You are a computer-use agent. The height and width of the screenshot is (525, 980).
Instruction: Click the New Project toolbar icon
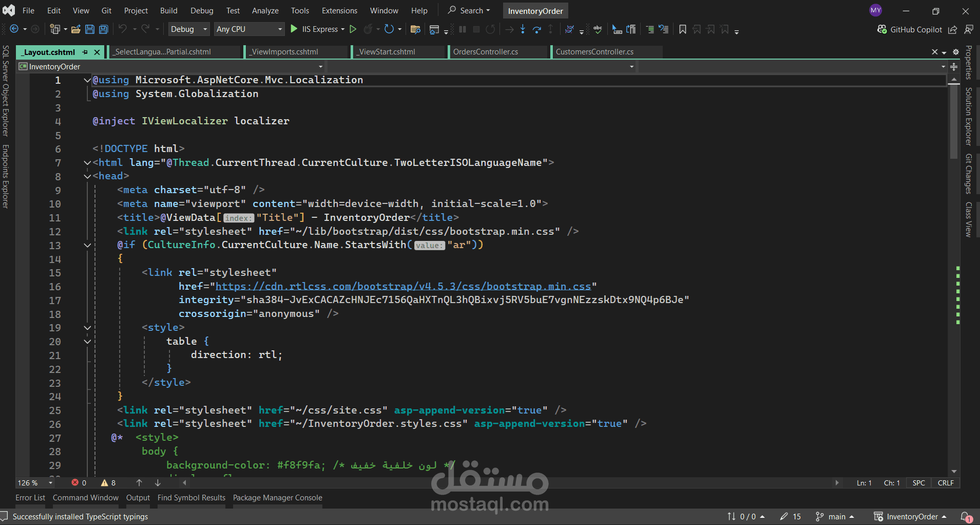pos(55,29)
